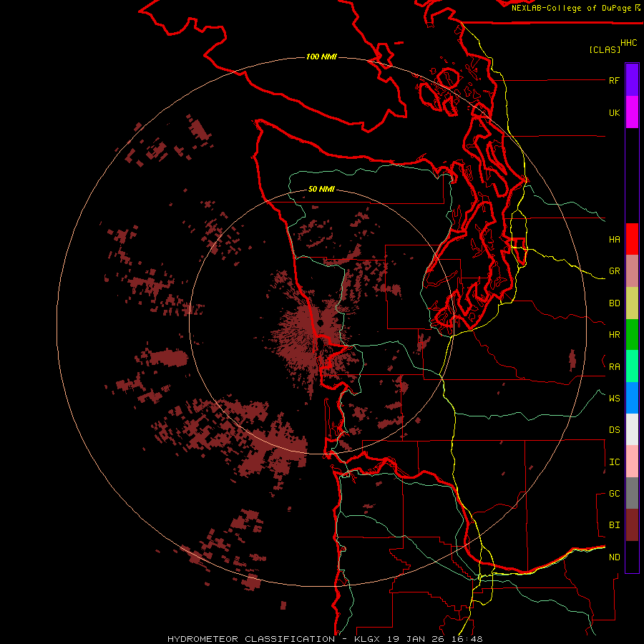Click the DS legend label

(614, 430)
